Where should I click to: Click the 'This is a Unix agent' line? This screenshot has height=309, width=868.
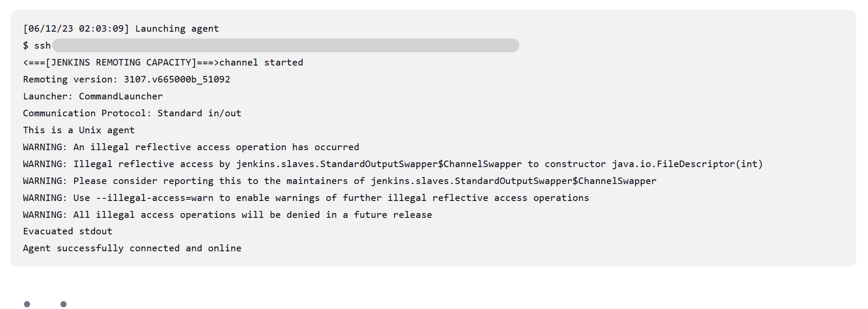pos(79,130)
